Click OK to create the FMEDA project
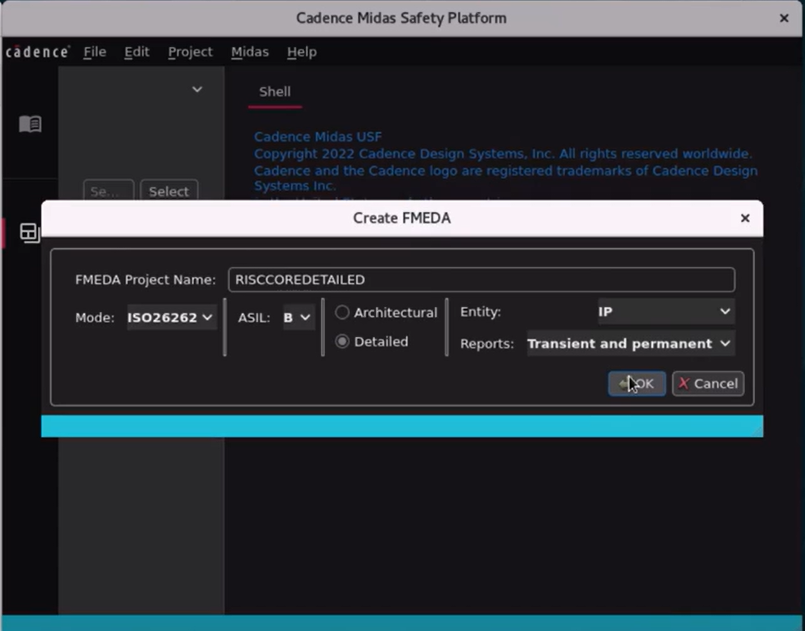This screenshot has width=805, height=631. point(636,383)
